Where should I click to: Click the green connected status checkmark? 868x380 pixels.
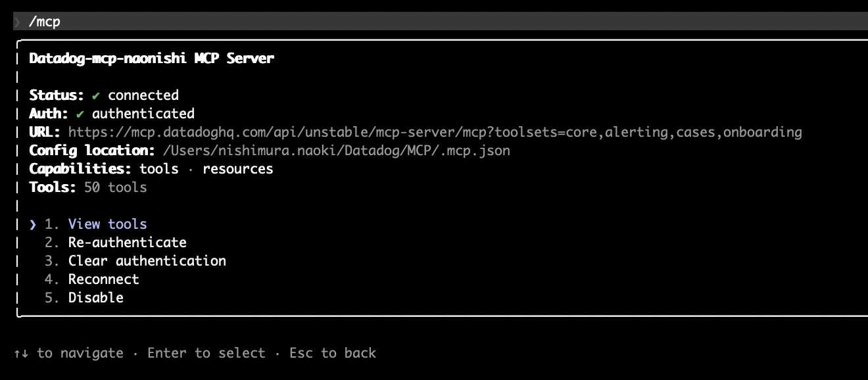pyautogui.click(x=97, y=95)
